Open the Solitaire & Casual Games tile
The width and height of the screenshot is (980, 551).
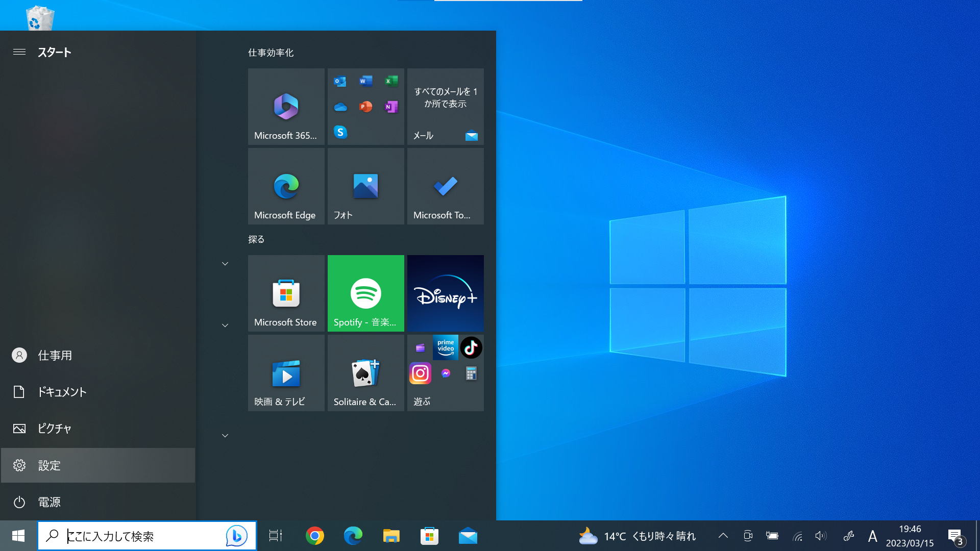(x=365, y=373)
